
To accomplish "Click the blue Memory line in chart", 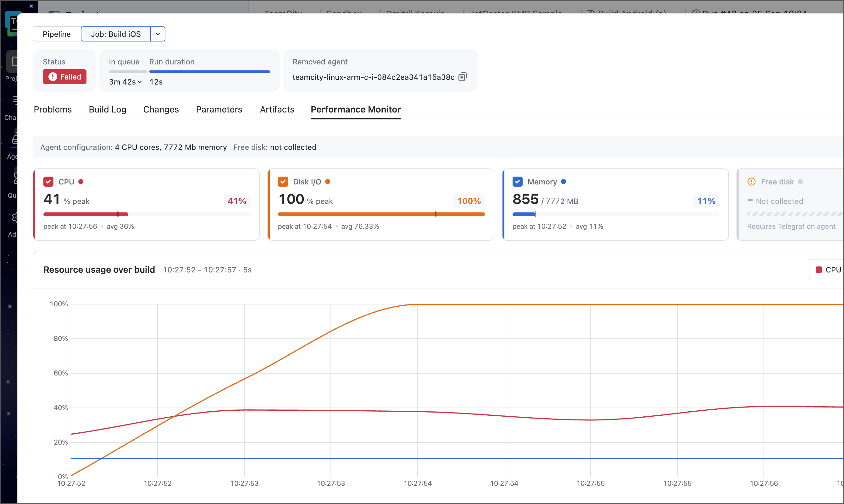I will click(x=457, y=458).
